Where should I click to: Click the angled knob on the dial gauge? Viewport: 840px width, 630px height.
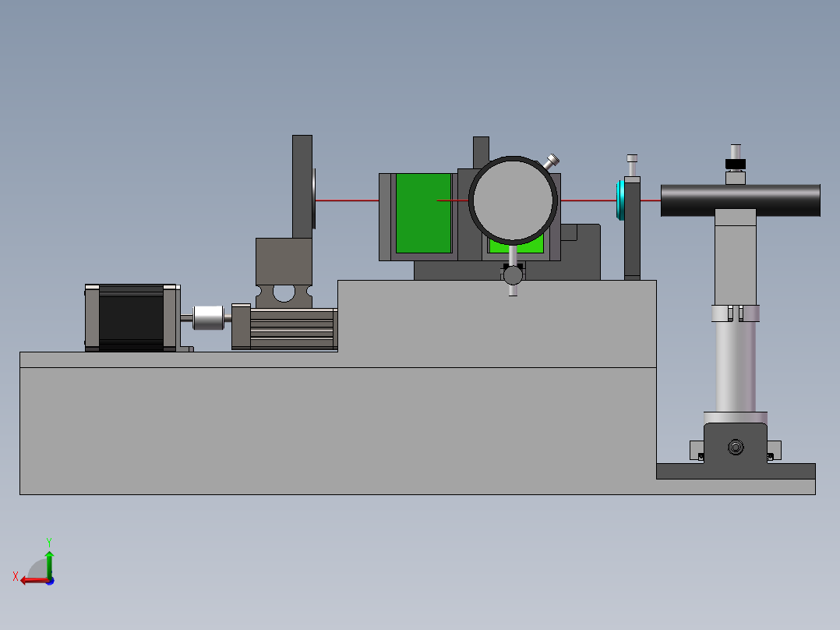[551, 161]
